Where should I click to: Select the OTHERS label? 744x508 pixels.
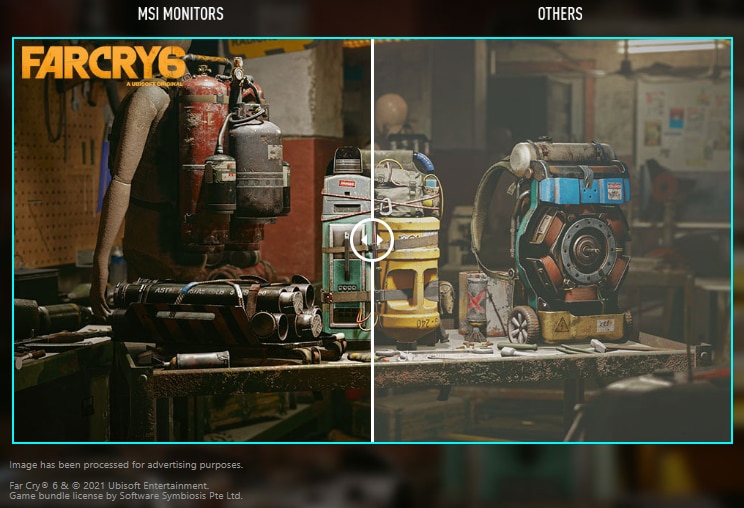tap(560, 14)
